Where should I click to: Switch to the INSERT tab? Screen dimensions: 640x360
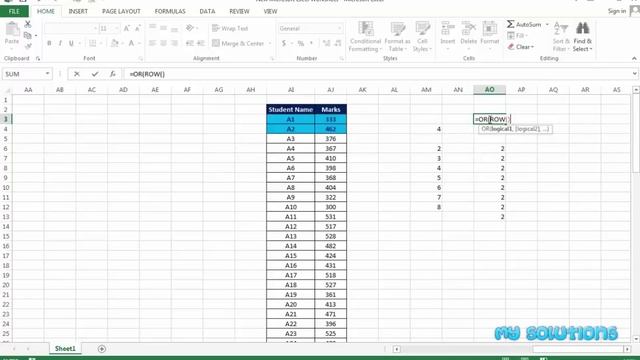tap(78, 11)
